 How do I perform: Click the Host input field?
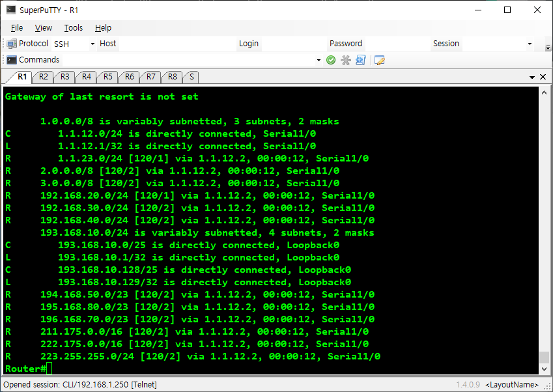(x=177, y=44)
